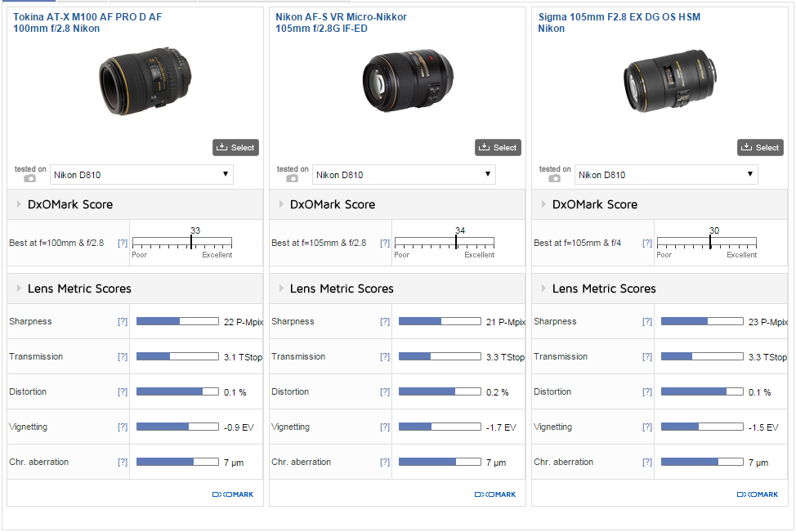Click the Sigma DxOMark score scale showing 30
The image size is (796, 532).
(707, 243)
